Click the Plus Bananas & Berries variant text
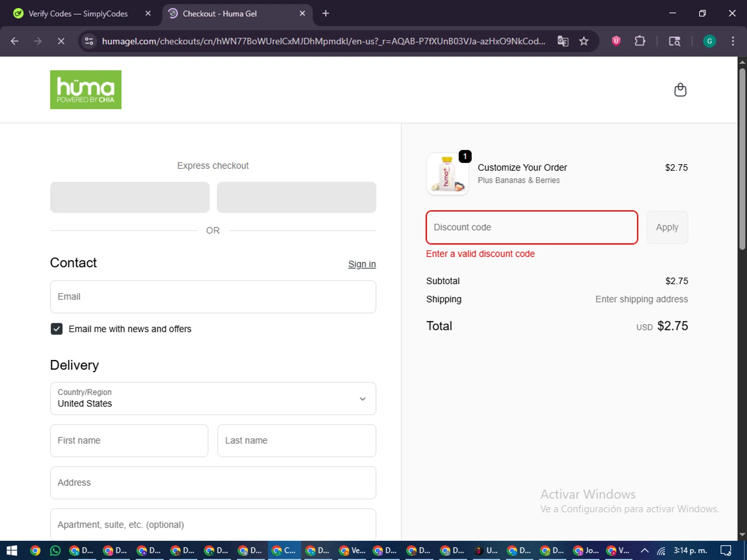The image size is (747, 560). [519, 180]
